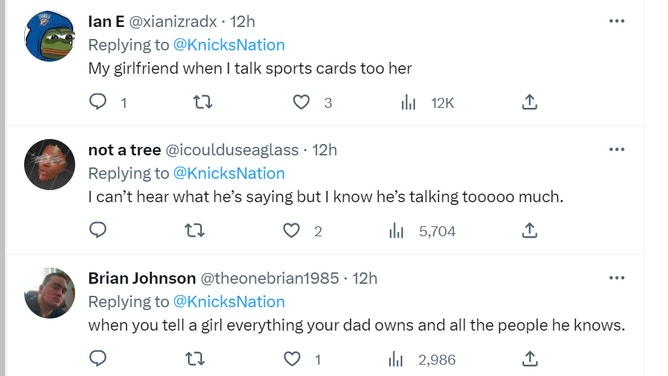Reply to Brian Johnson's tweet
The width and height of the screenshot is (668, 376).
tap(98, 359)
